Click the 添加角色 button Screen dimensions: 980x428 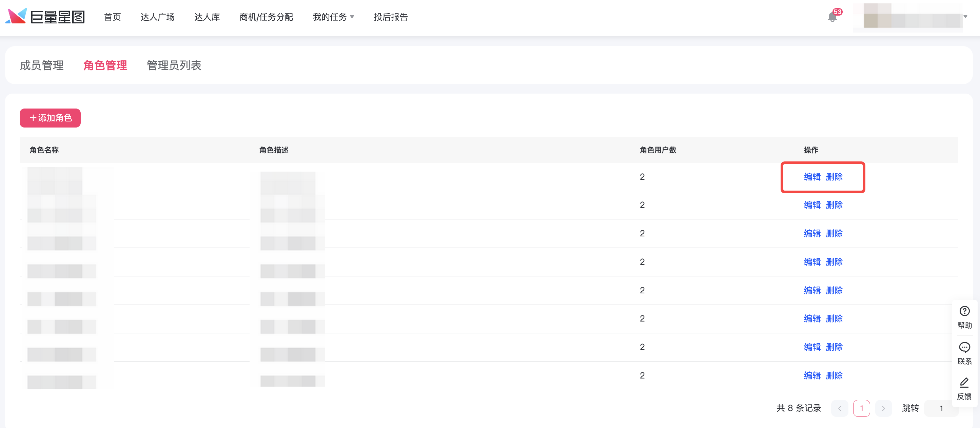tap(50, 118)
